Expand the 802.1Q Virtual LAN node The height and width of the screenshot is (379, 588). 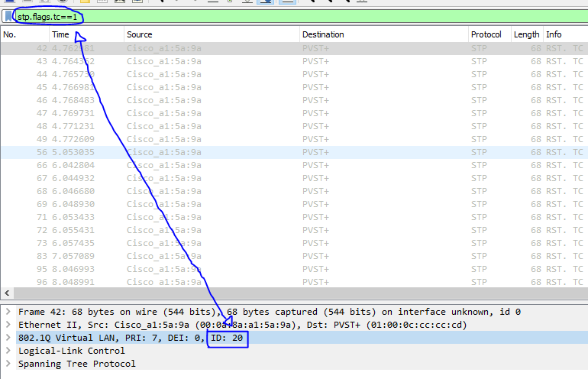[x=8, y=338]
